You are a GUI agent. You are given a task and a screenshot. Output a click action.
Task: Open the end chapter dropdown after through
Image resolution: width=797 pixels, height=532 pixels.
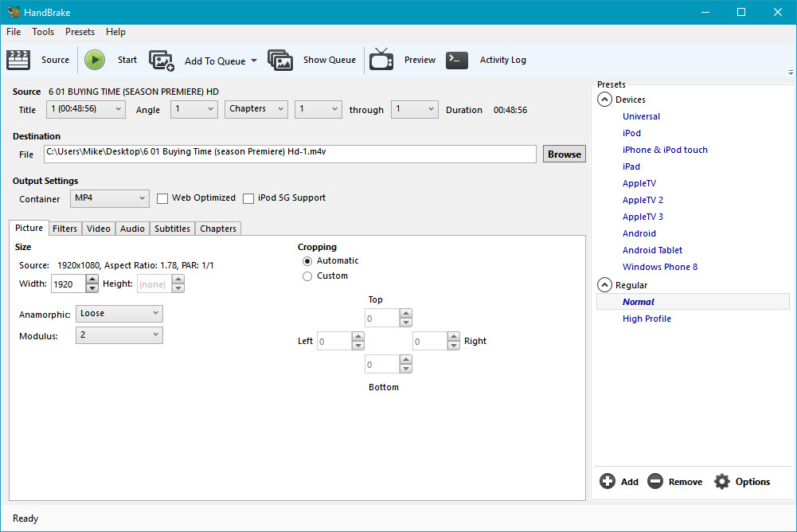click(414, 109)
